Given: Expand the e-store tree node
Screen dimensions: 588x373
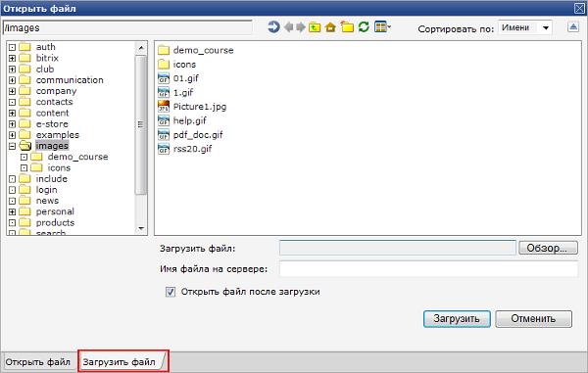Looking at the screenshot, I should tap(12, 124).
